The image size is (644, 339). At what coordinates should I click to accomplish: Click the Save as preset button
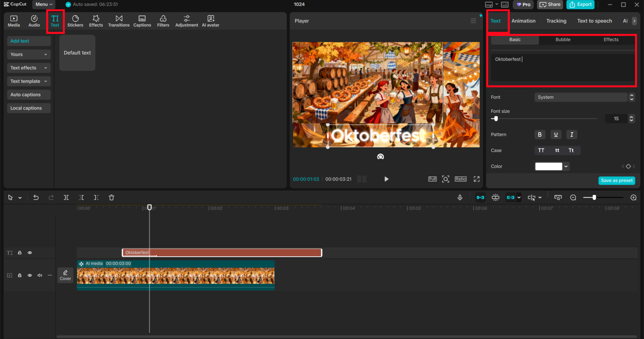click(x=617, y=180)
